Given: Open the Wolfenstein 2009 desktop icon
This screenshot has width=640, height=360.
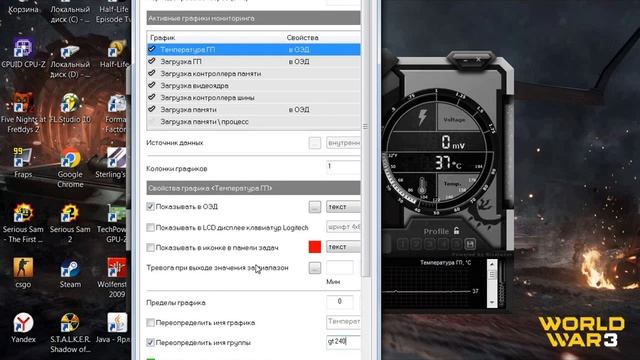Looking at the screenshot, I should [112, 278].
